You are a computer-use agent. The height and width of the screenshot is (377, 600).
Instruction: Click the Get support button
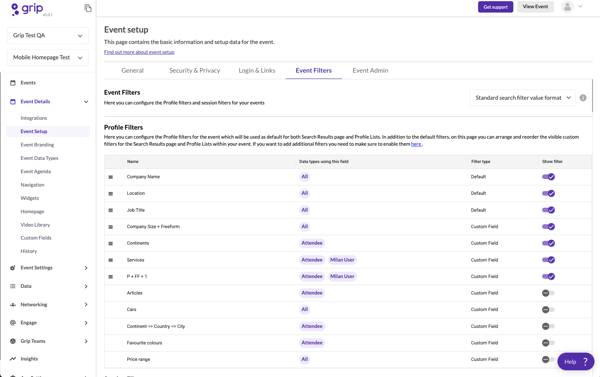coord(495,7)
